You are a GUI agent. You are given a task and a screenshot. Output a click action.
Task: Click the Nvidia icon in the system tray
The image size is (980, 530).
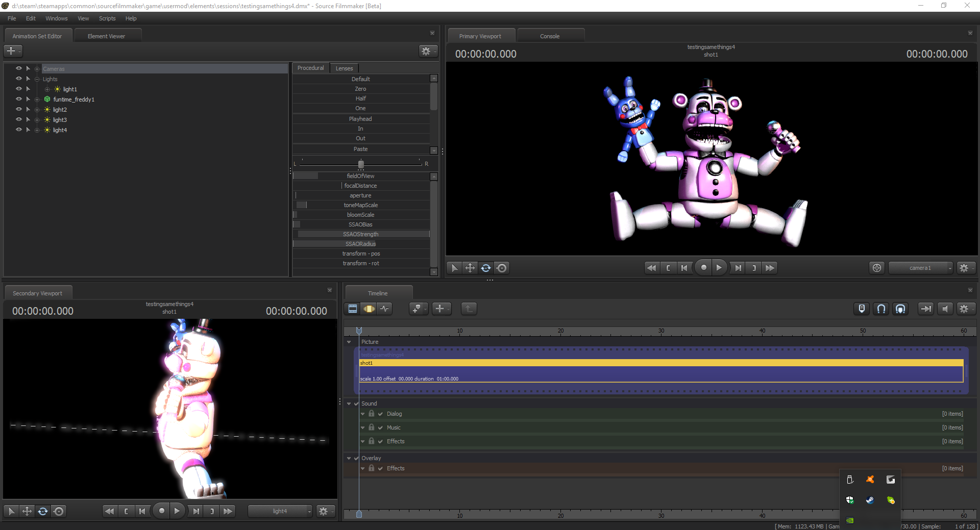(850, 521)
